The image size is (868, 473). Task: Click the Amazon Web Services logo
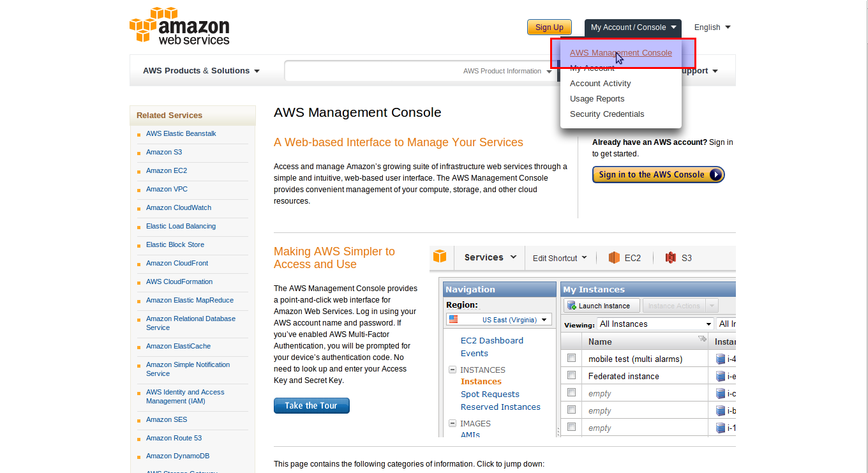[179, 26]
